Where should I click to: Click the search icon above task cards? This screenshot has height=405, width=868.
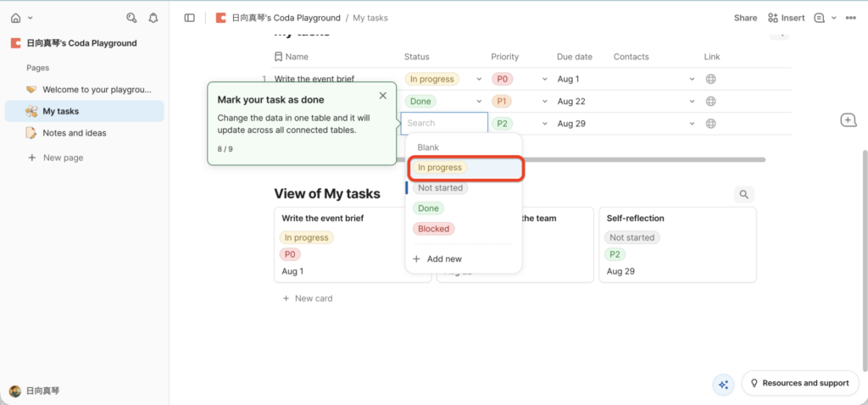(743, 195)
